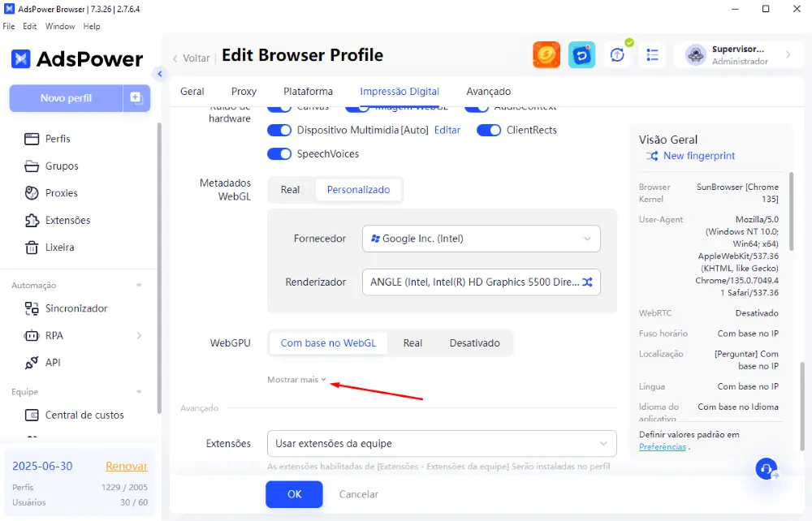812x521 pixels.
Task: Open the support headset chat button
Action: [x=767, y=469]
